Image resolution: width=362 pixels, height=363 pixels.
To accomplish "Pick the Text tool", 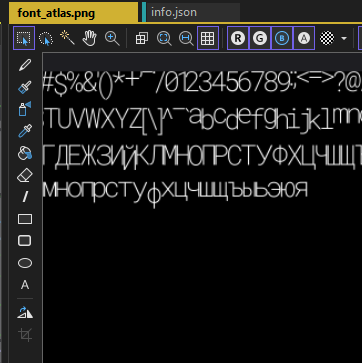I will [x=25, y=285].
